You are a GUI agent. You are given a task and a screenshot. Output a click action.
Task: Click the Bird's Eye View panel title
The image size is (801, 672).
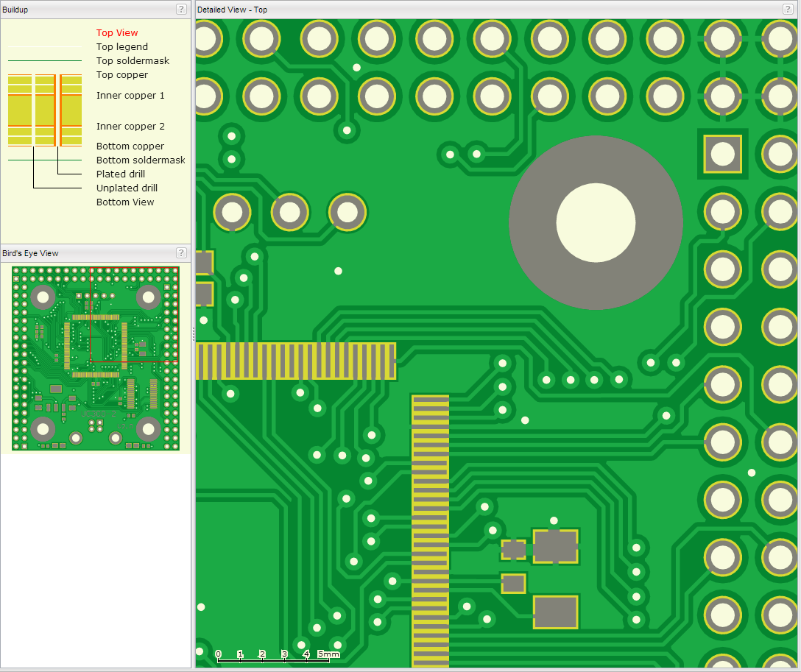click(30, 253)
